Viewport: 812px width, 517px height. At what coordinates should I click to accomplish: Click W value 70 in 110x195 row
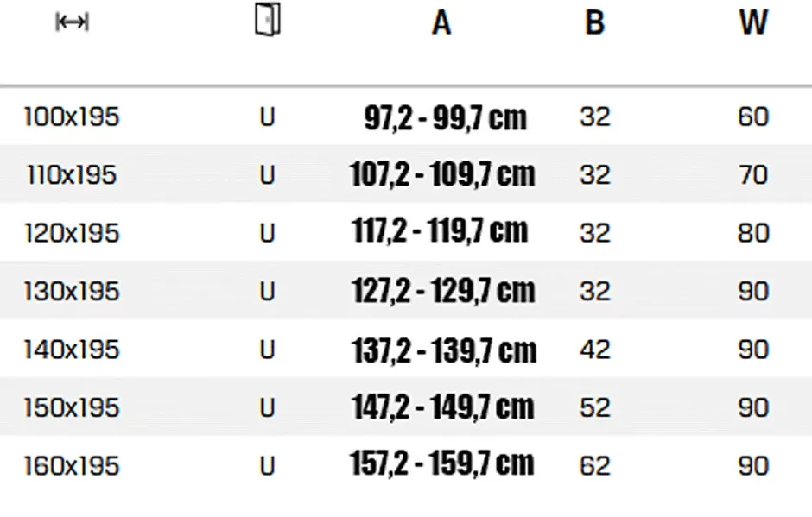point(753,175)
